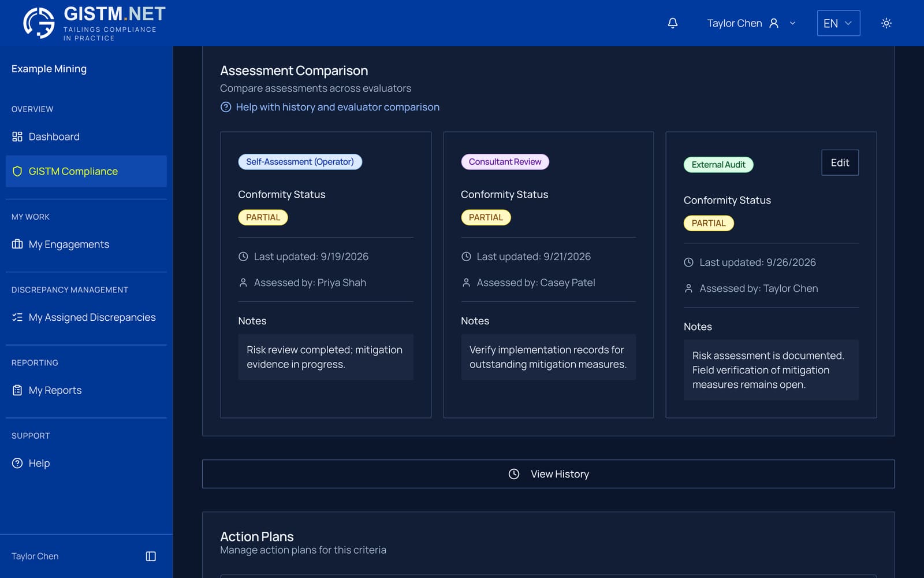924x578 pixels.
Task: Toggle the light/dark theme sun icon
Action: [886, 23]
